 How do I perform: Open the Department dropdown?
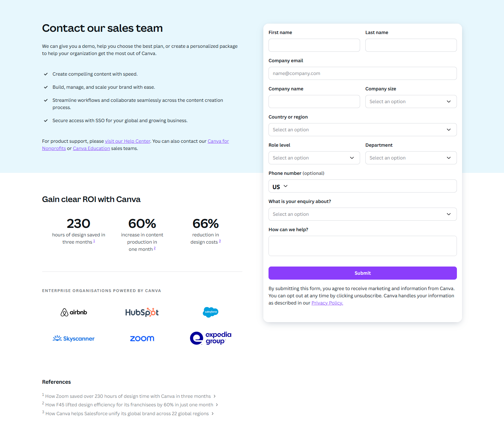pos(410,158)
